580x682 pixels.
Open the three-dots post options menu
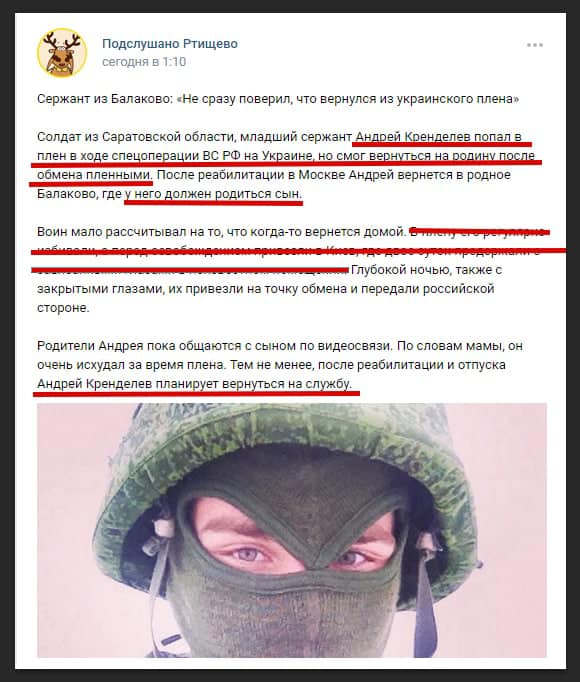pos(535,45)
